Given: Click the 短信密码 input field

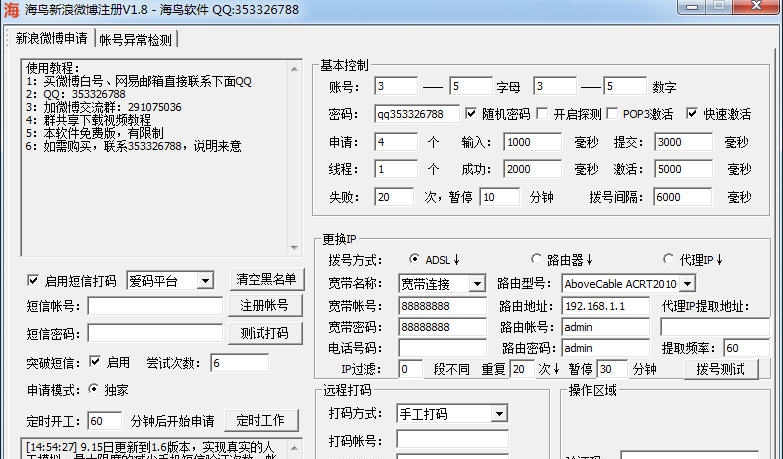Looking at the screenshot, I should pyautogui.click(x=155, y=333).
